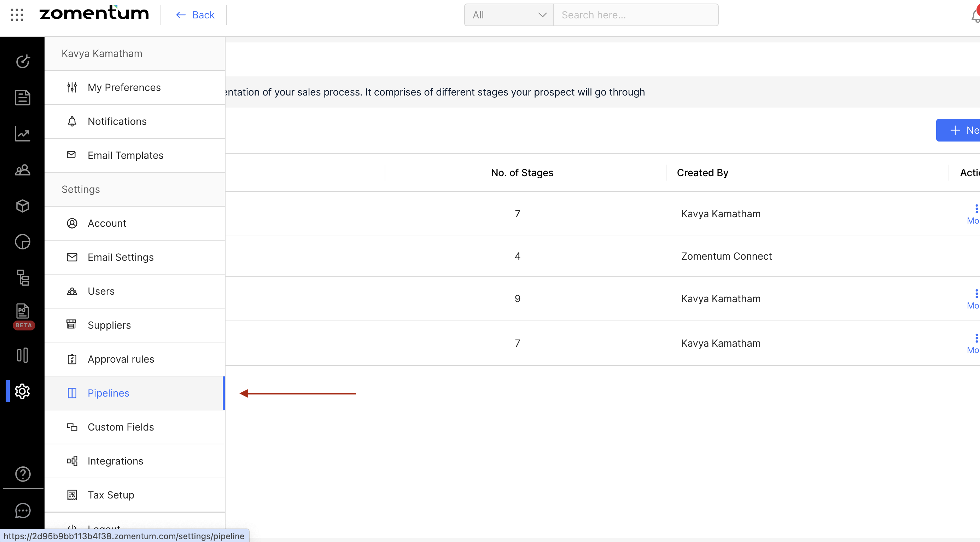Image resolution: width=980 pixels, height=542 pixels.
Task: Open Email Templates menu item
Action: coord(125,155)
